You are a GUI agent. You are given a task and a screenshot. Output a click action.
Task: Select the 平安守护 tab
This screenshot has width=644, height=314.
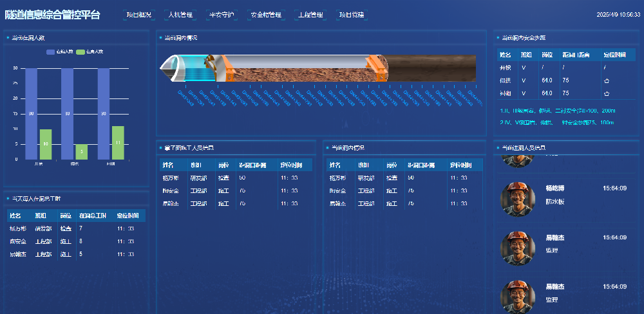[222, 14]
